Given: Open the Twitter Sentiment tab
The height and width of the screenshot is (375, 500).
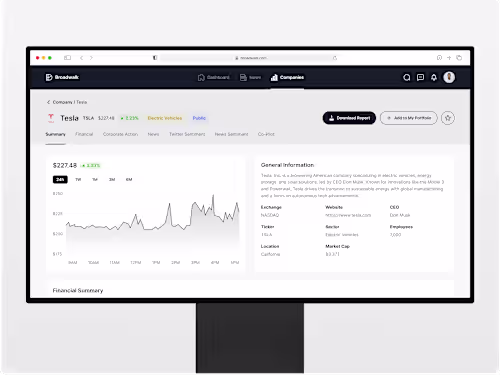Looking at the screenshot, I should [x=187, y=134].
